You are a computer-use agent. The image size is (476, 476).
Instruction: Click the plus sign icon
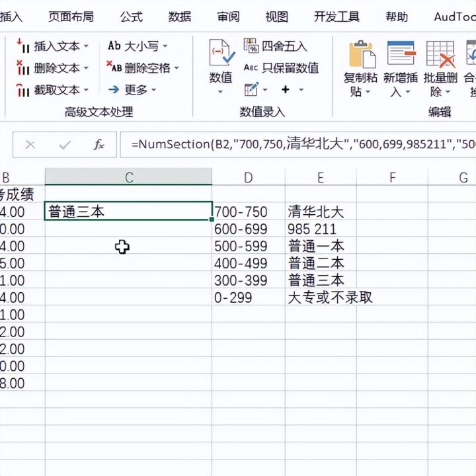tap(286, 89)
